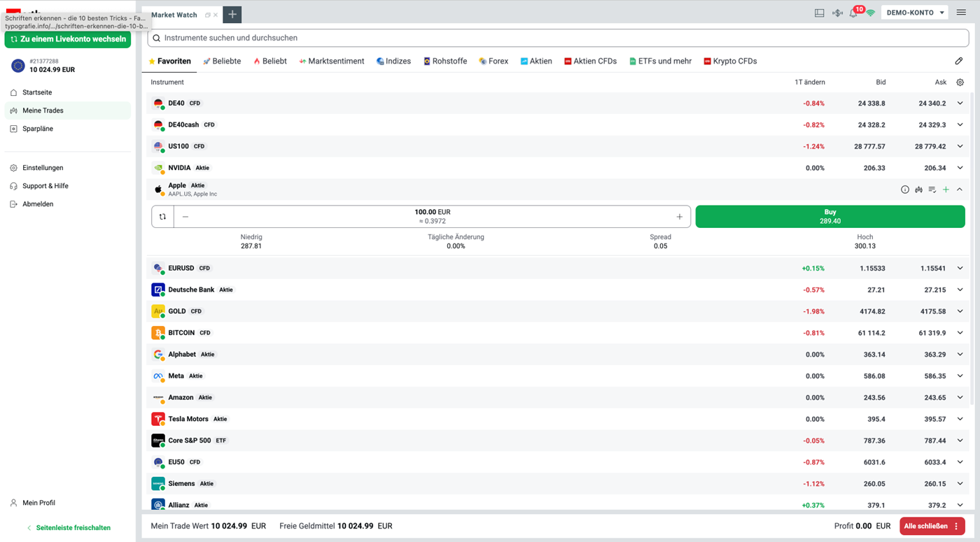This screenshot has height=542, width=980.
Task: Click the three-dot menu on Alle schließen
Action: pos(956,526)
